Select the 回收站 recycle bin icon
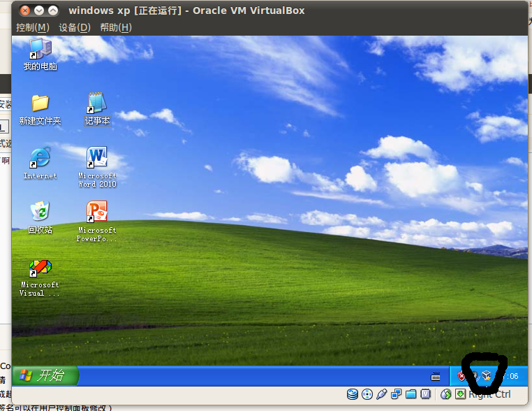Viewport: 532px width, 411px height. pos(40,217)
